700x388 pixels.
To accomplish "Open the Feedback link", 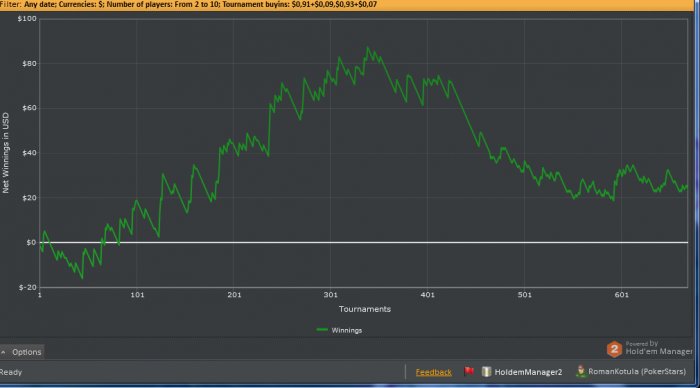I will pos(433,372).
